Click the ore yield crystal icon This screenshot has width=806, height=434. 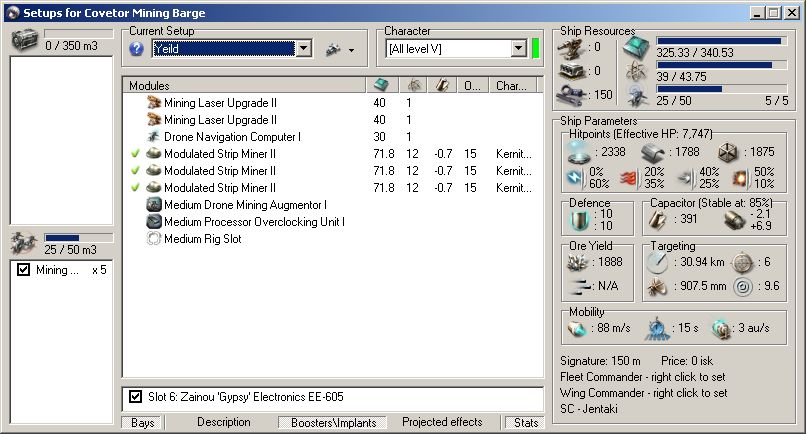[x=577, y=263]
